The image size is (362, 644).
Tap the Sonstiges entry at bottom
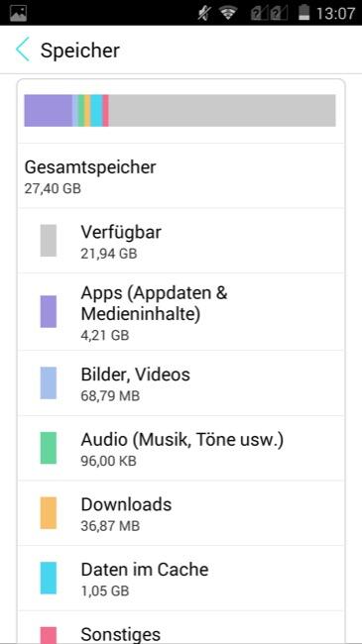coord(181,627)
